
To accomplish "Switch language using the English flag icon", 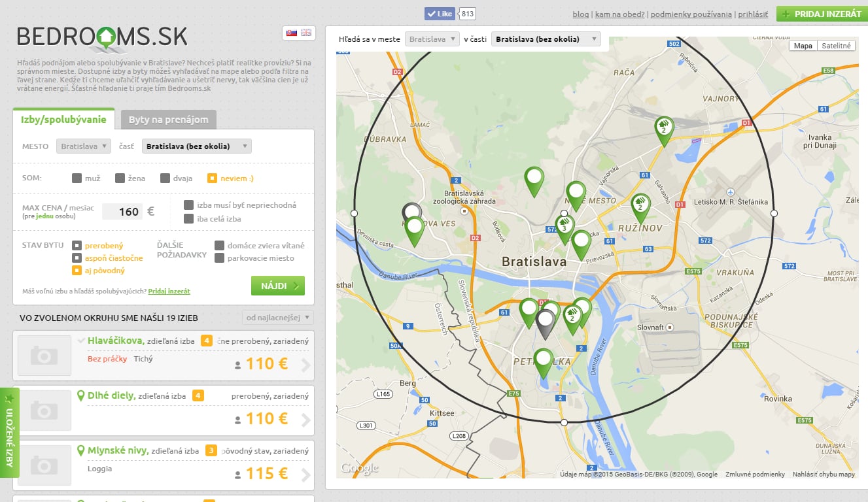I will [x=306, y=33].
